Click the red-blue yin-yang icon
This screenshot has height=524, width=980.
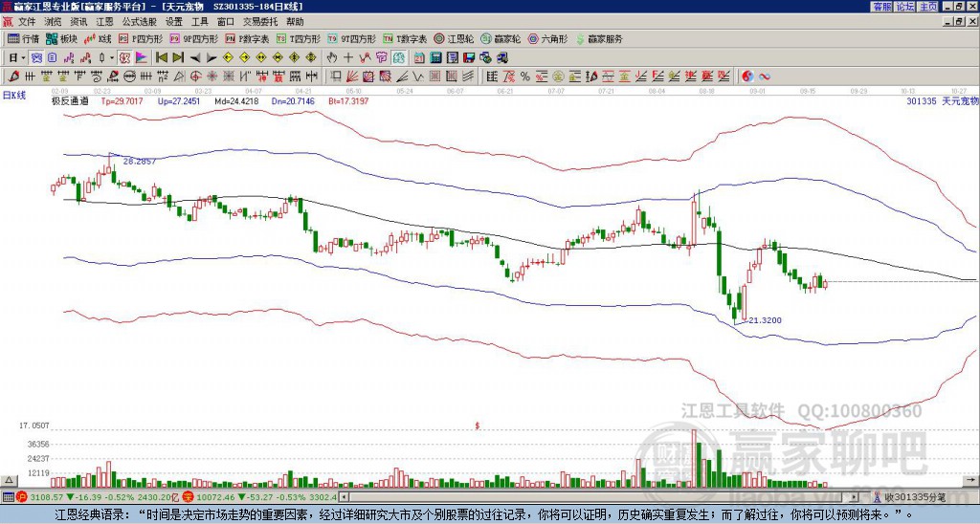[x=747, y=76]
